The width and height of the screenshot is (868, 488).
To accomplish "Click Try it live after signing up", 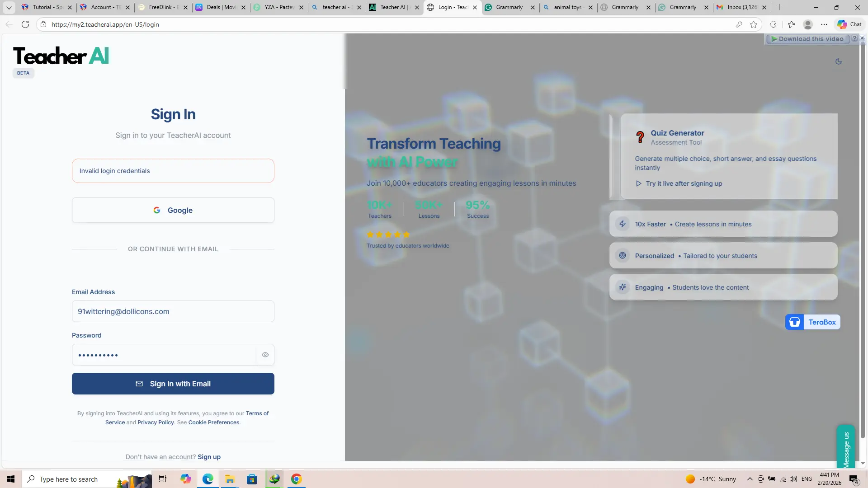I will coord(679,183).
